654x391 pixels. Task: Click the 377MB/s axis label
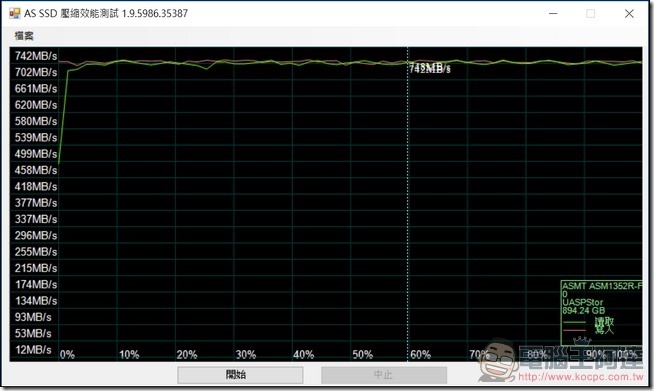(36, 202)
